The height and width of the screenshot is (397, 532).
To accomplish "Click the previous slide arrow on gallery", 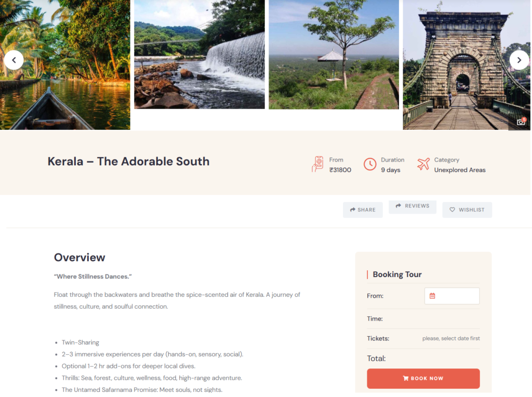I will point(14,60).
